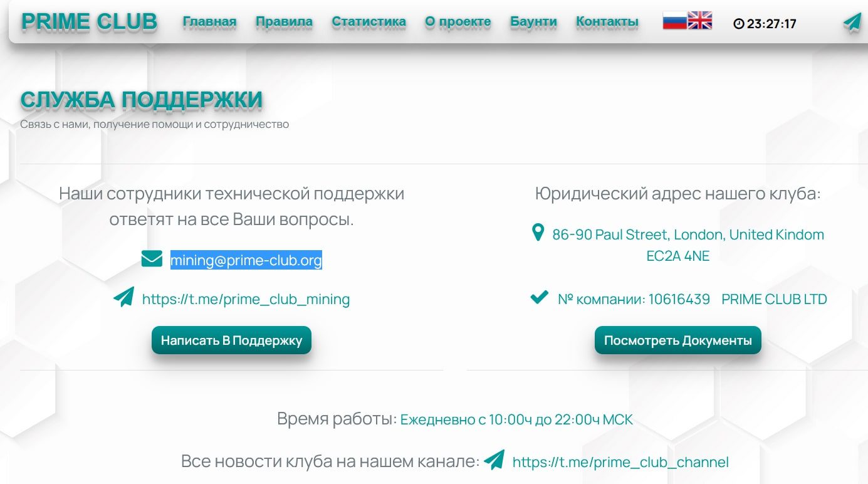Screen dimensions: 868x484
Task: Open the Правила menu item
Action: (x=284, y=22)
